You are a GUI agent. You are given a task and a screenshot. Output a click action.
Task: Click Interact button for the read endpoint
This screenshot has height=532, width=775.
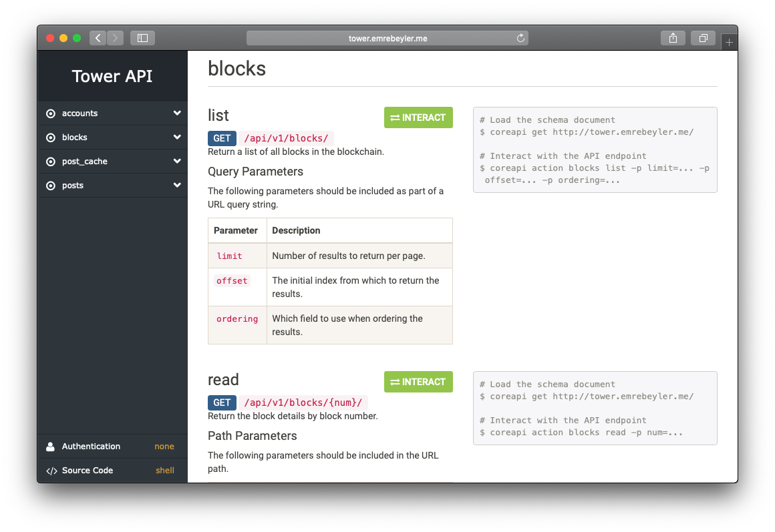click(418, 382)
